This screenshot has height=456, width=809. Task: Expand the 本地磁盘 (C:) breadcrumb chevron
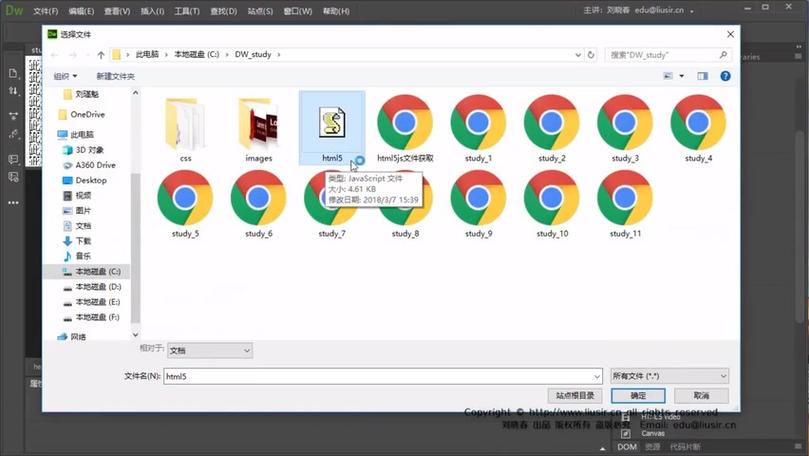[226, 55]
